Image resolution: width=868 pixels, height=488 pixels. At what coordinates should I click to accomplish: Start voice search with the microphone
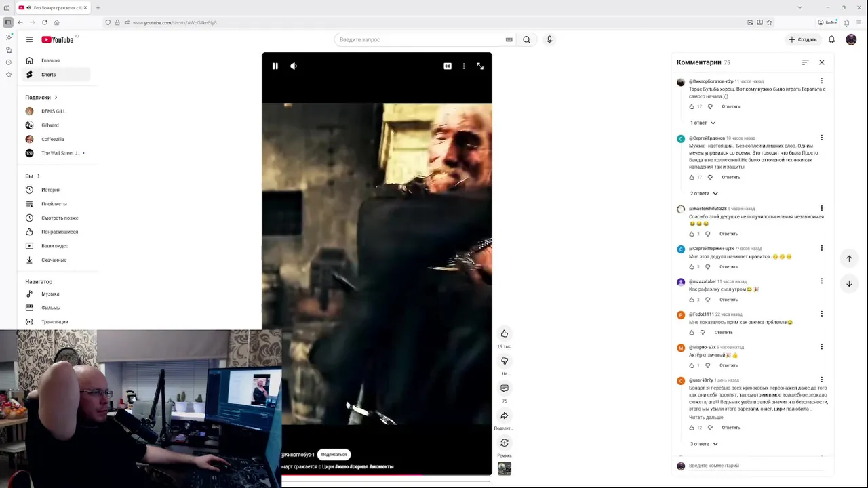pos(549,39)
